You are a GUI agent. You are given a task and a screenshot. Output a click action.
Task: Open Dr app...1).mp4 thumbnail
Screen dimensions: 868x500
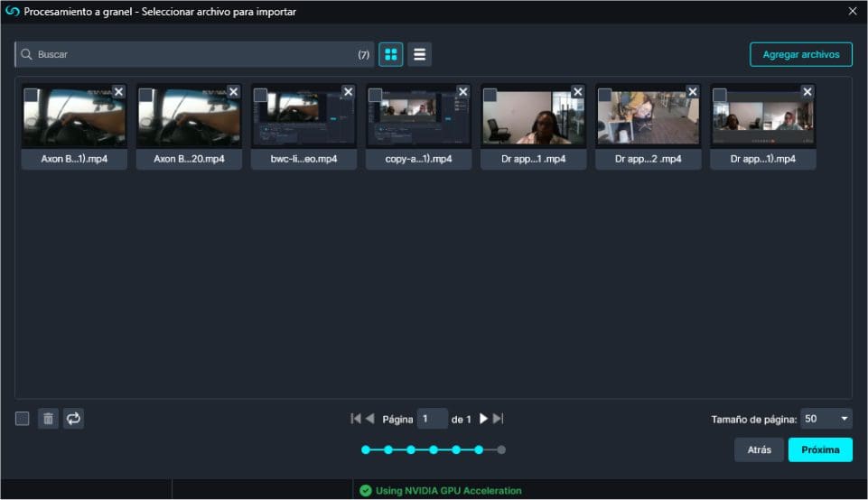click(x=763, y=117)
